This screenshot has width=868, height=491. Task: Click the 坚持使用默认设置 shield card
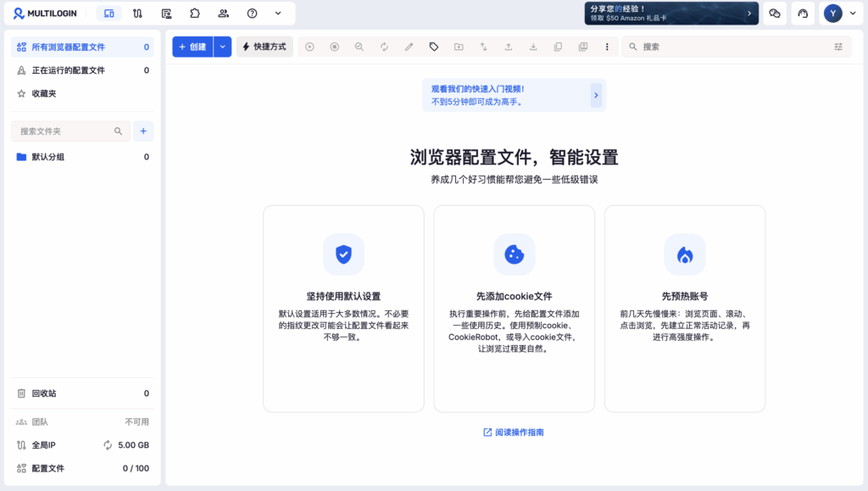(x=344, y=309)
